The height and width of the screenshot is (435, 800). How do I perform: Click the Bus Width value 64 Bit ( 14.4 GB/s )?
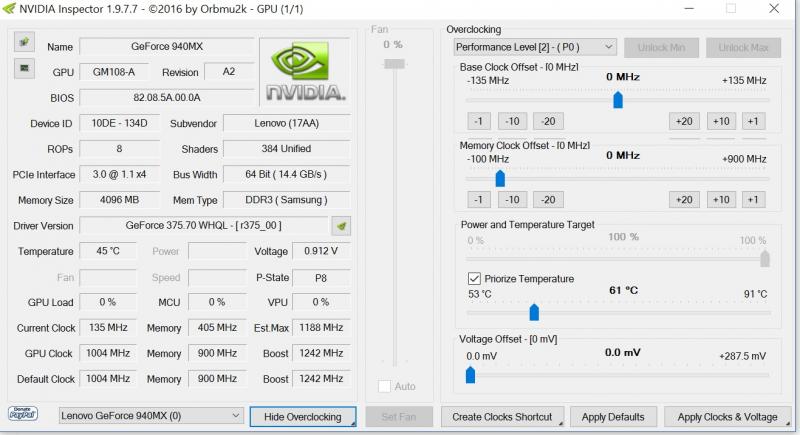click(x=287, y=174)
